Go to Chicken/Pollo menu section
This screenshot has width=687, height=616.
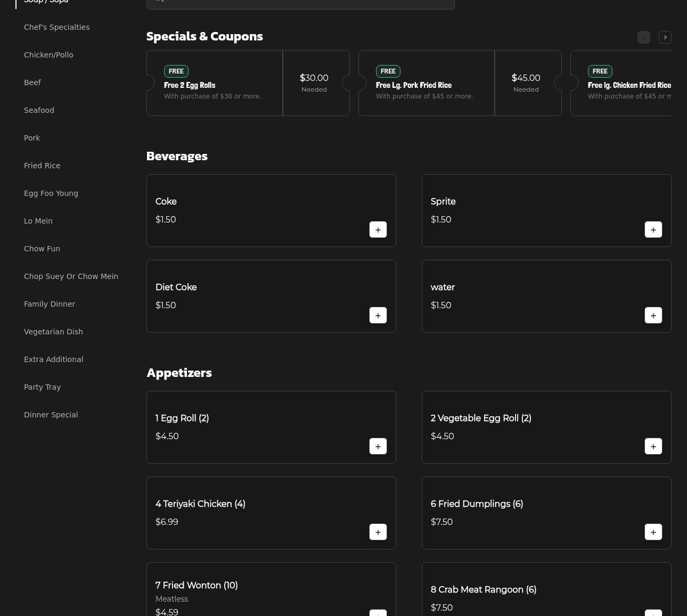48,55
